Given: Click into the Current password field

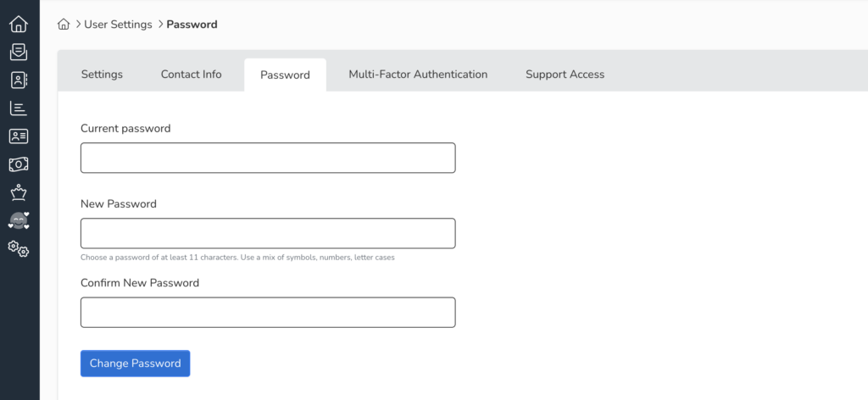Looking at the screenshot, I should (268, 158).
